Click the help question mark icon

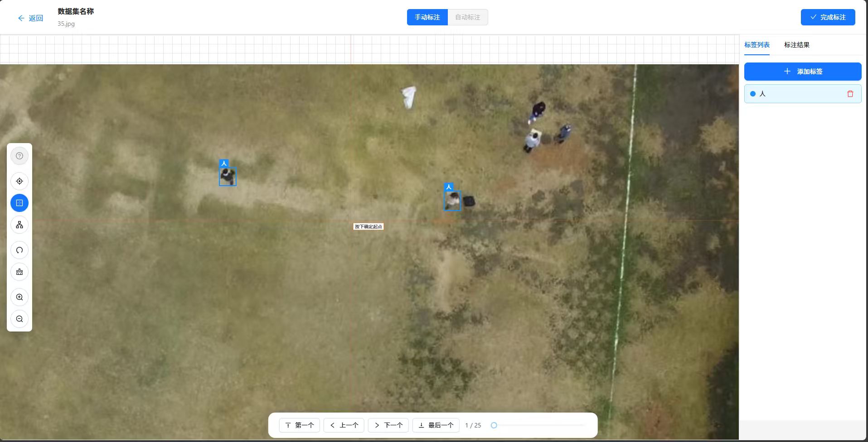pyautogui.click(x=19, y=156)
